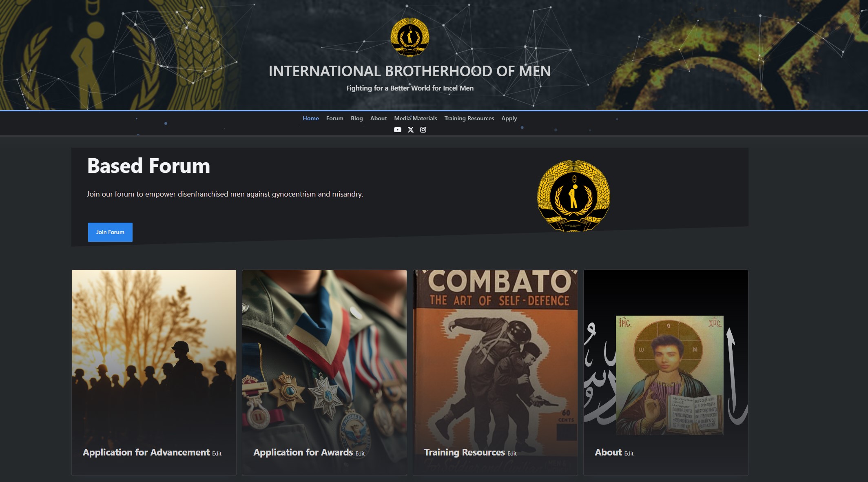The width and height of the screenshot is (868, 482).
Task: Open the X (Twitter) social icon
Action: tap(411, 130)
